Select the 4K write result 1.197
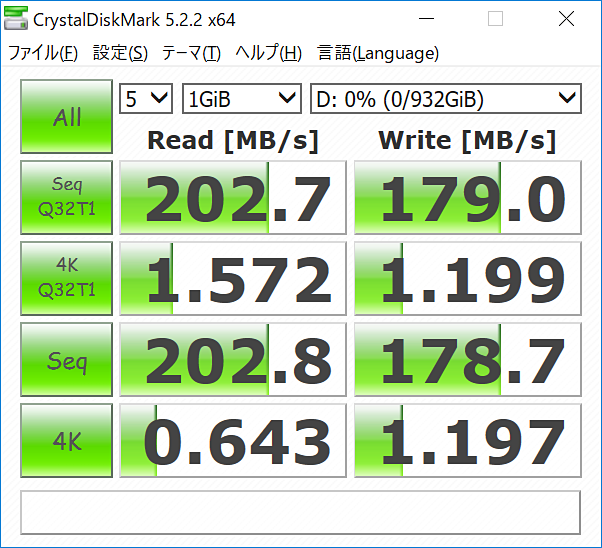 coord(468,440)
